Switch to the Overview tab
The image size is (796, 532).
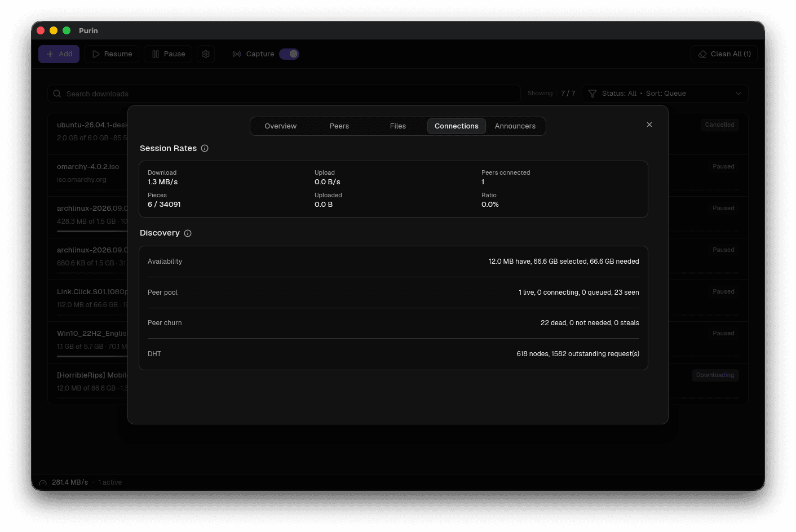(281, 126)
